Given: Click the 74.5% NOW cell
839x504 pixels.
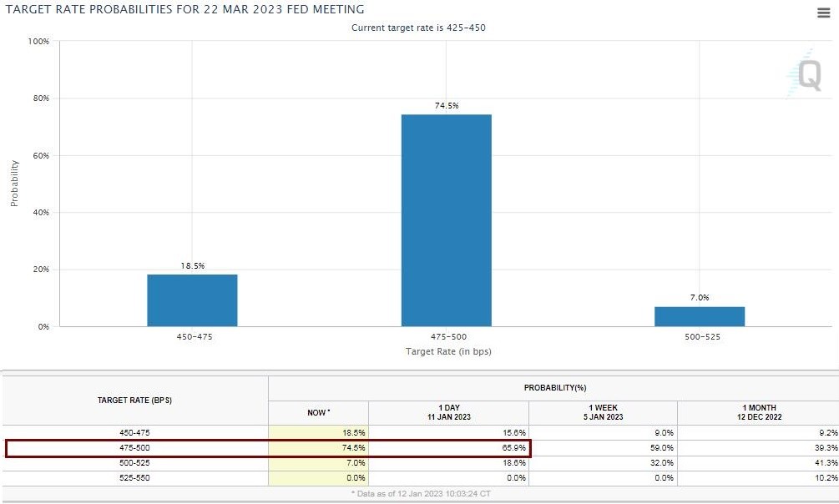Looking at the screenshot, I should 318,448.
